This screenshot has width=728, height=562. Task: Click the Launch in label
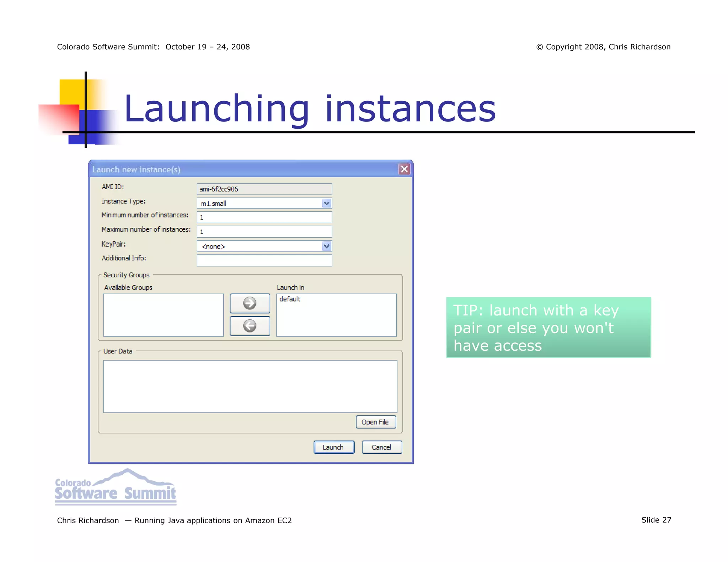(x=290, y=288)
